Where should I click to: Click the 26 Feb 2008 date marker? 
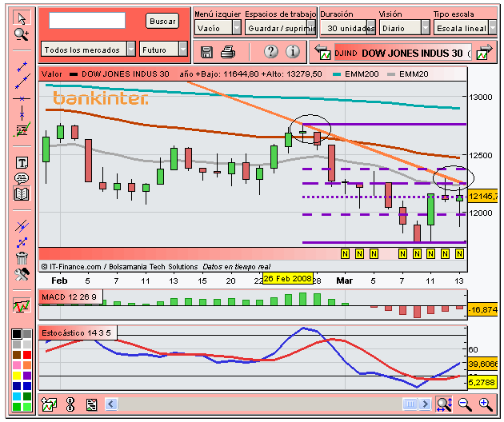click(288, 278)
